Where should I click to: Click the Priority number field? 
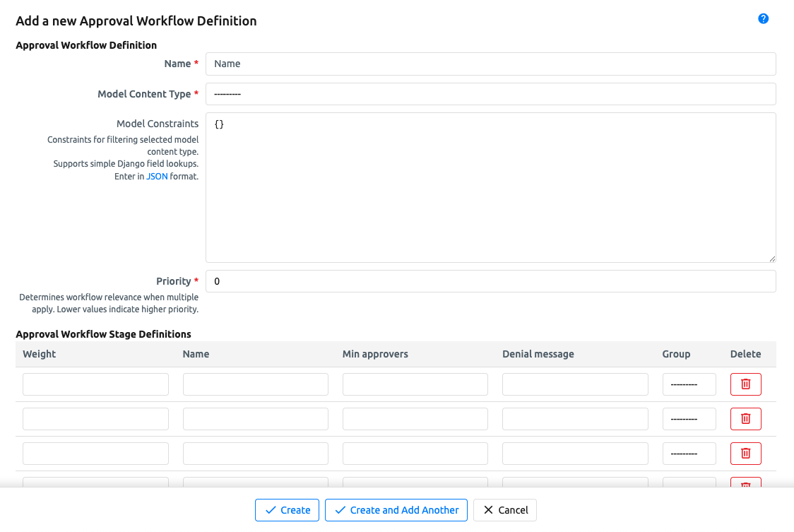coord(490,281)
